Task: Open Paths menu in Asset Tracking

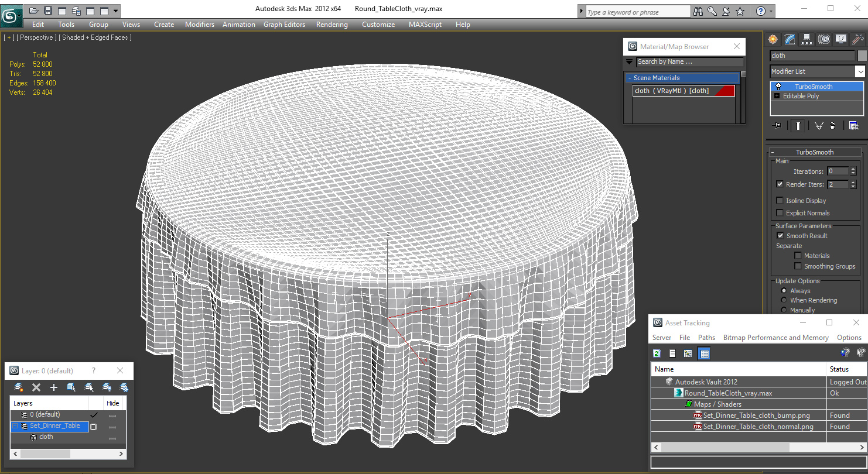Action: pos(706,338)
